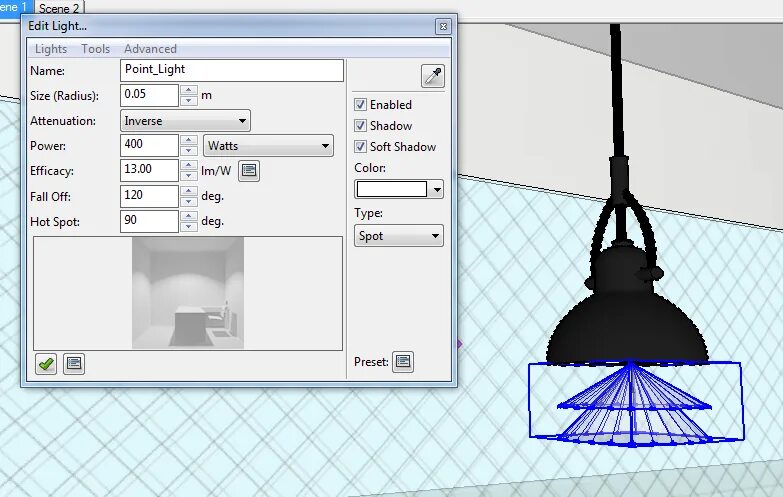Click the Power value field showing 400
Screen dimensions: 783x497
(x=149, y=145)
